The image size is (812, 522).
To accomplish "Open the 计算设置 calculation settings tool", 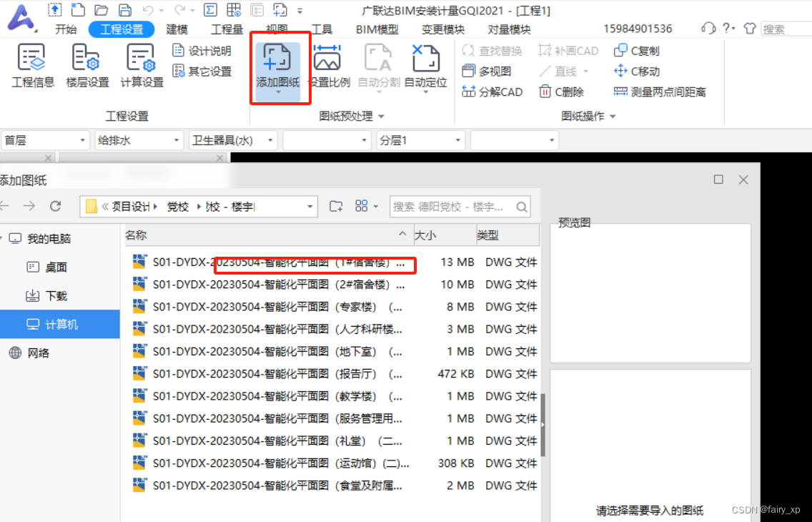I will coord(142,66).
